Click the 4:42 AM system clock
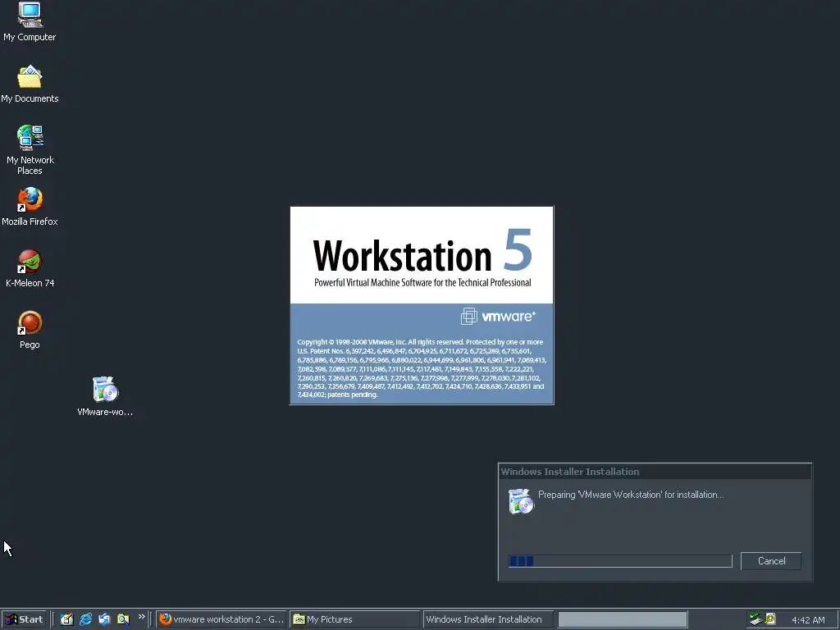This screenshot has width=840, height=630. pyautogui.click(x=808, y=620)
